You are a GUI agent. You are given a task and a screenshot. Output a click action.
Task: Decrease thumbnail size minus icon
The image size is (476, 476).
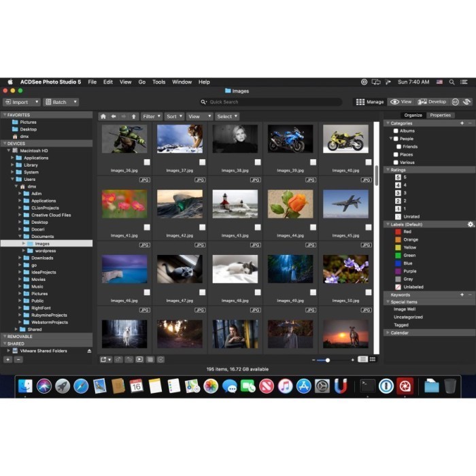313,360
